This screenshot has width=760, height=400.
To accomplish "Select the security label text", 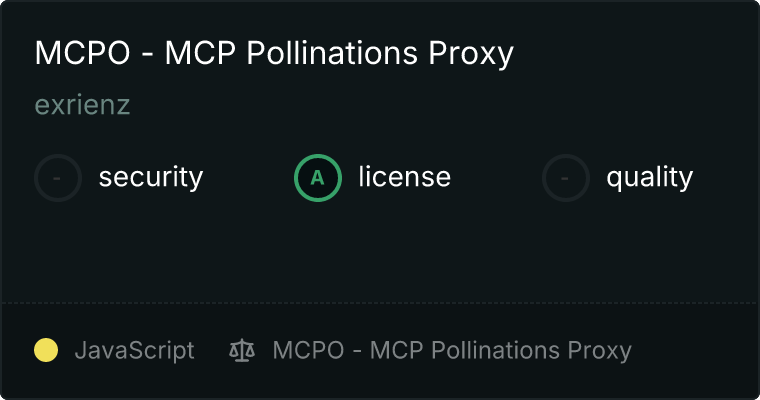I will pos(150,178).
